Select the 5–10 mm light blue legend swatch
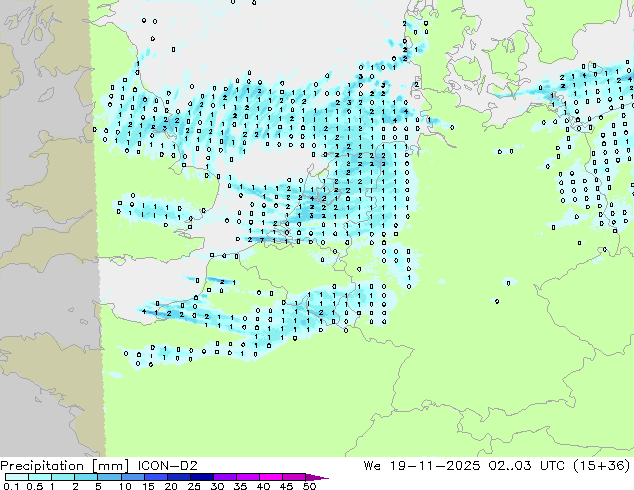The width and height of the screenshot is (634, 490). pyautogui.click(x=110, y=477)
